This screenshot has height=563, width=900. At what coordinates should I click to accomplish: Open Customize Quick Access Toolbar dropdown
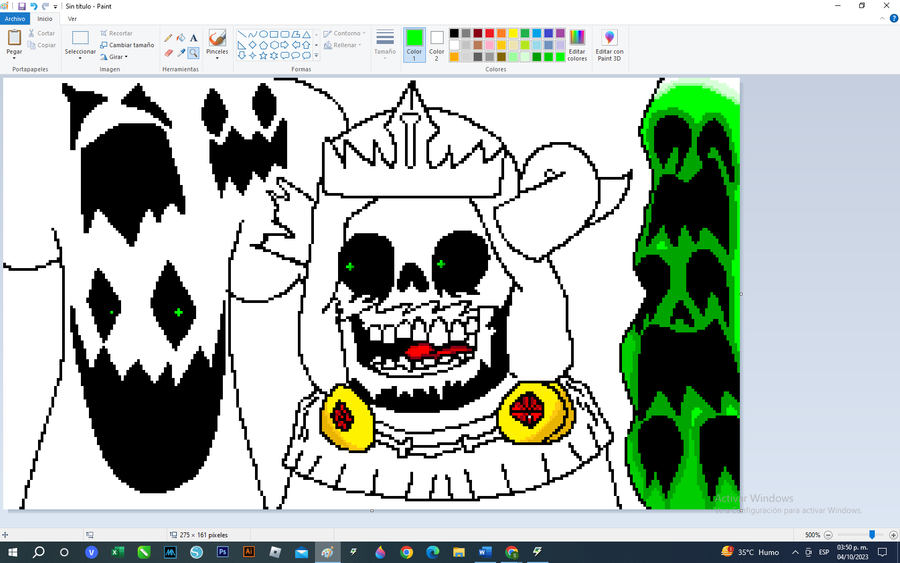[x=55, y=6]
